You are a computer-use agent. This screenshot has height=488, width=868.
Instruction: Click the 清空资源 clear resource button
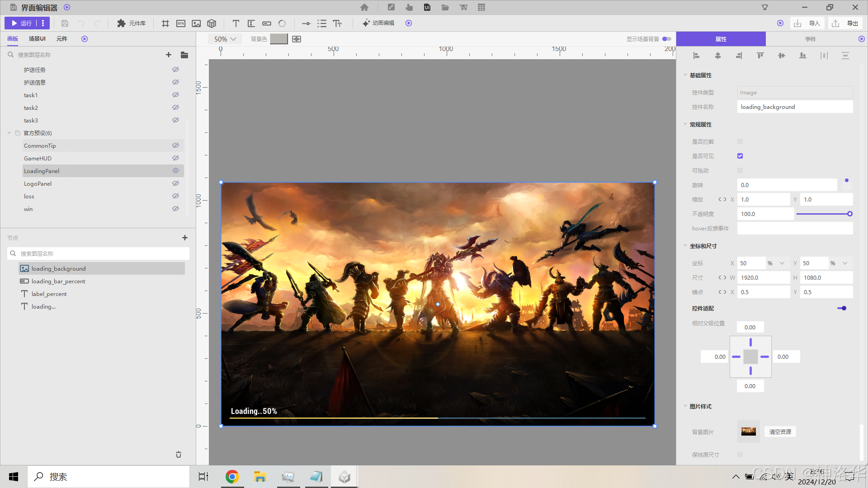click(x=780, y=432)
